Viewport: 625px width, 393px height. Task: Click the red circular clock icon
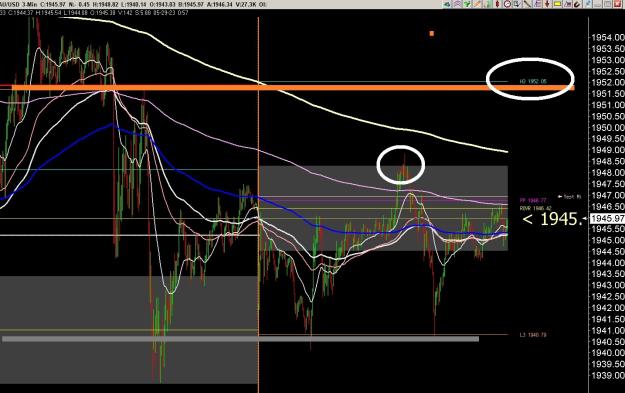pyautogui.click(x=507, y=4)
